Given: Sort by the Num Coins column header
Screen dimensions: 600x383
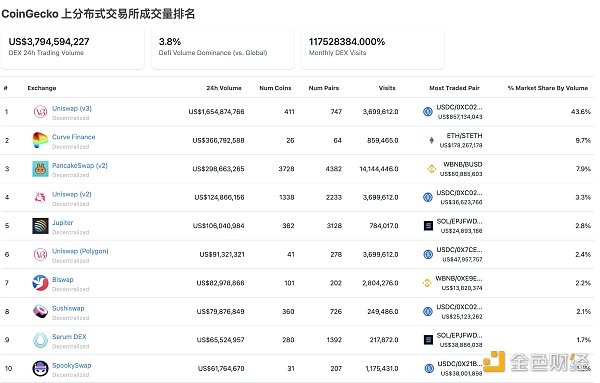Looking at the screenshot, I should pyautogui.click(x=275, y=88).
